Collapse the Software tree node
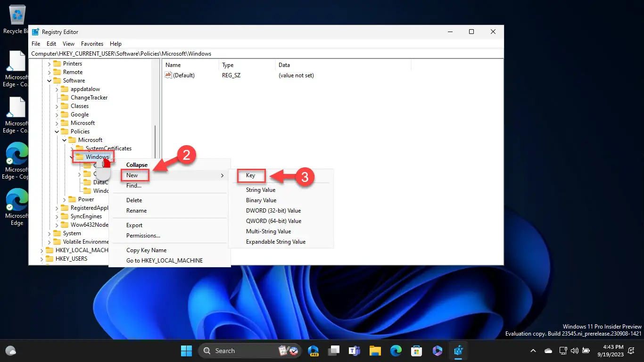The width and height of the screenshot is (644, 362). (50, 81)
